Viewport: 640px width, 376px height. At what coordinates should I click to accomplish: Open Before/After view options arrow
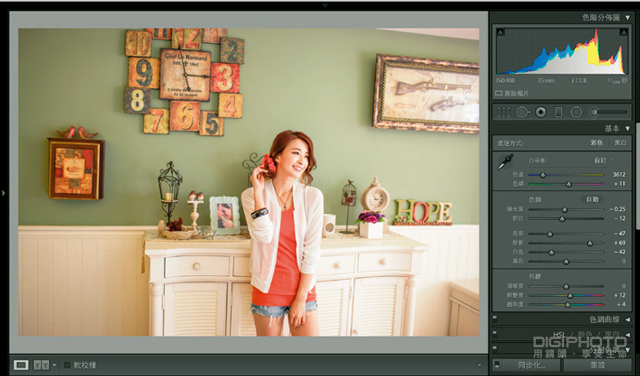pos(54,365)
